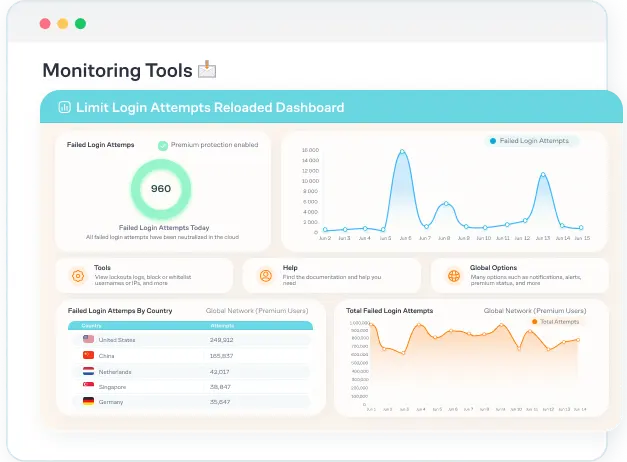627x462 pixels.
Task: Select the United States row label
Action: 117,340
